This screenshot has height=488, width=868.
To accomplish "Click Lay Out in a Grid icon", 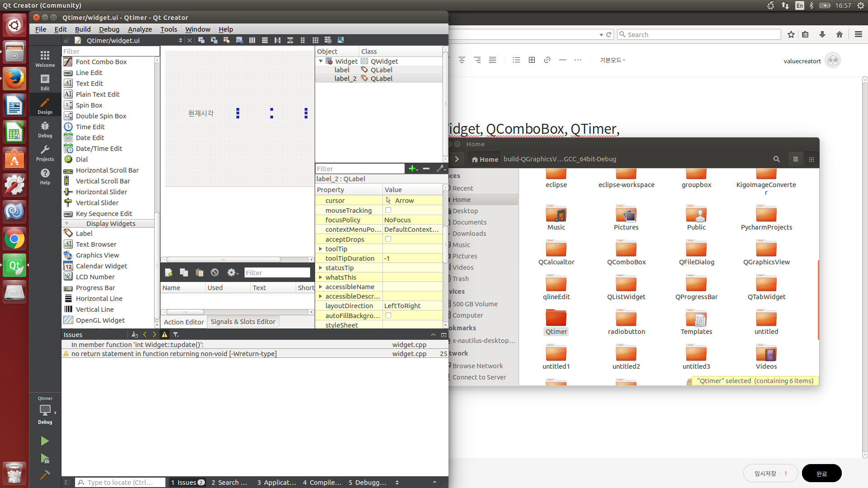I will click(x=316, y=40).
